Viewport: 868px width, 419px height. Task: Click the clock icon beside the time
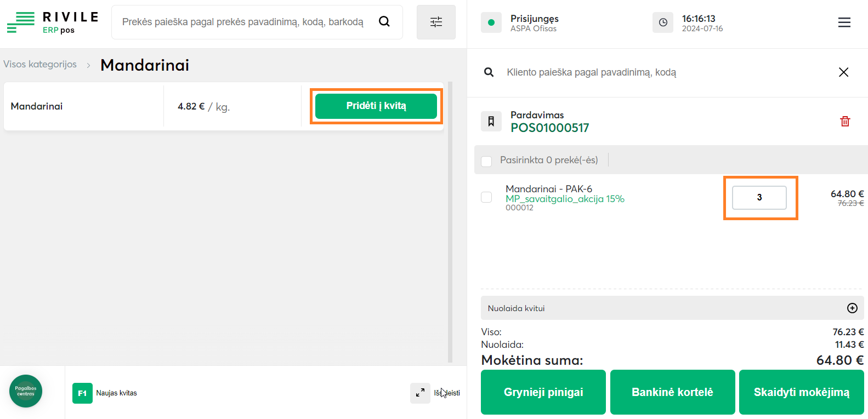663,22
